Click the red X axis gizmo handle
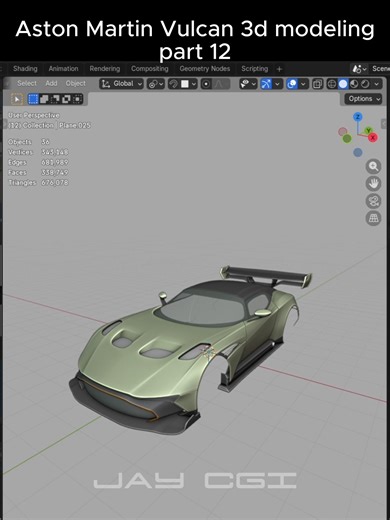 point(373,137)
